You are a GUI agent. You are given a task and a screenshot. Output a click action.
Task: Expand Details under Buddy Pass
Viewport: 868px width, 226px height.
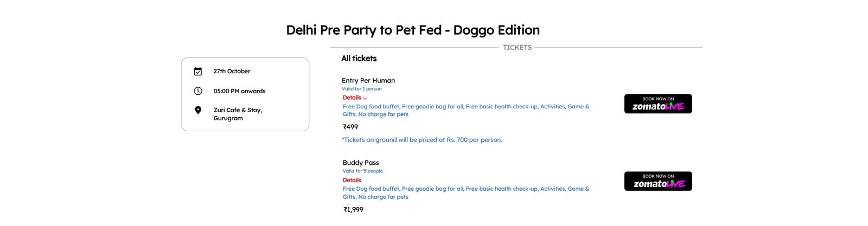(352, 180)
